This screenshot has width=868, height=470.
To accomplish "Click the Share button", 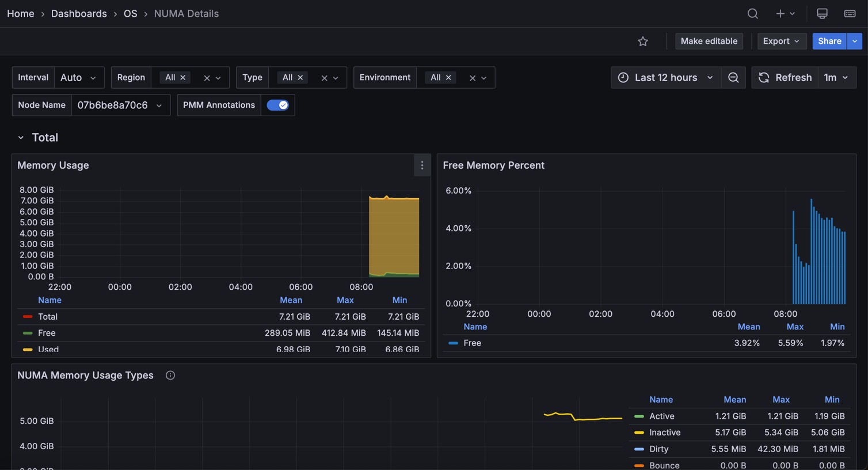I will coord(829,41).
